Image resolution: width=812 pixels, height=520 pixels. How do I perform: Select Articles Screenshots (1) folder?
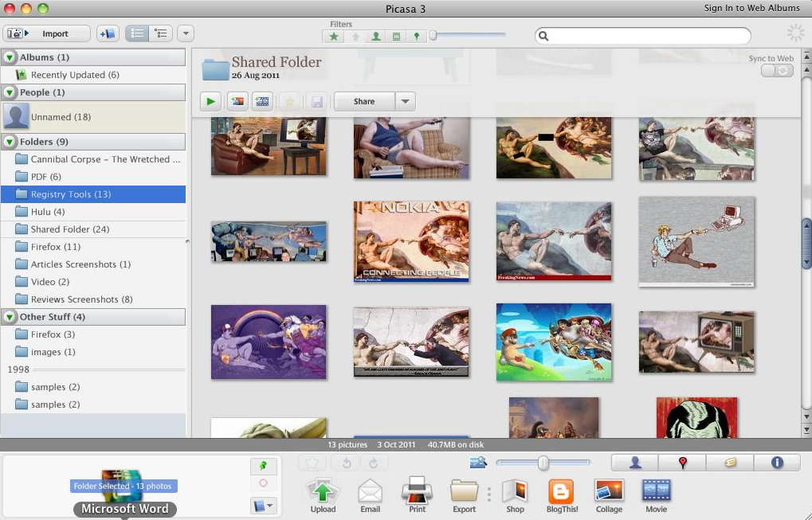pos(93,264)
